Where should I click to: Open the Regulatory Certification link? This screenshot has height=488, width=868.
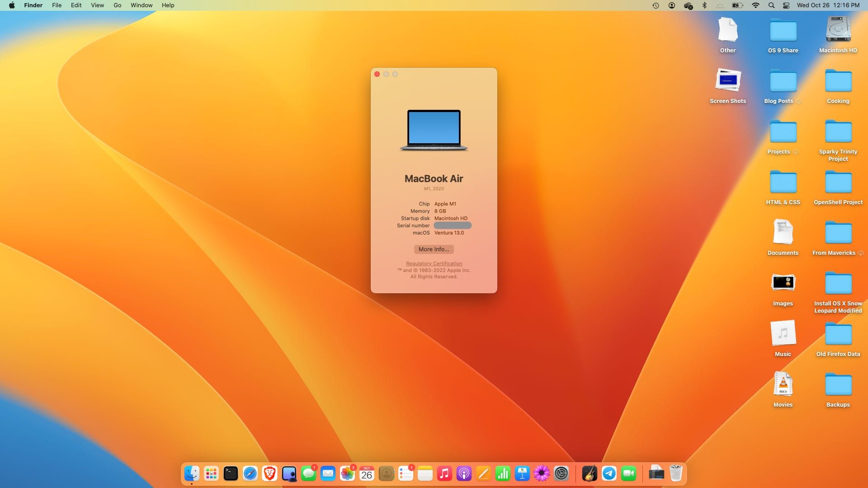coord(434,263)
